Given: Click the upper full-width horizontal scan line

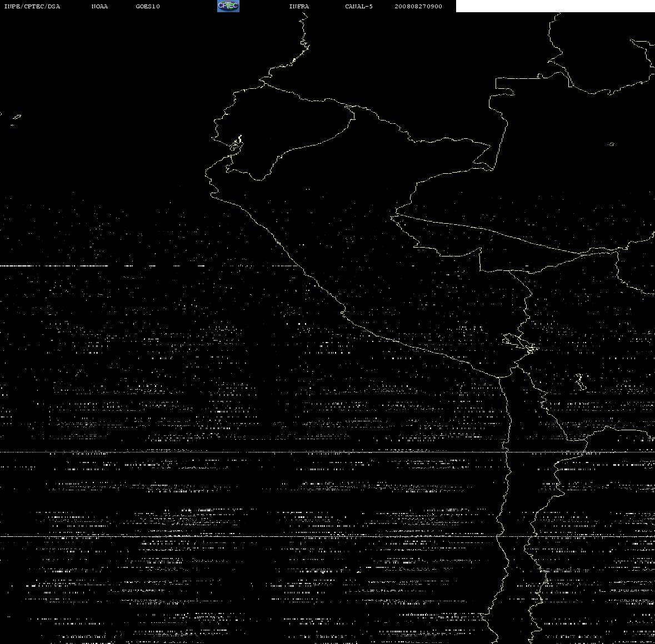Looking at the screenshot, I should pyautogui.click(x=328, y=452).
